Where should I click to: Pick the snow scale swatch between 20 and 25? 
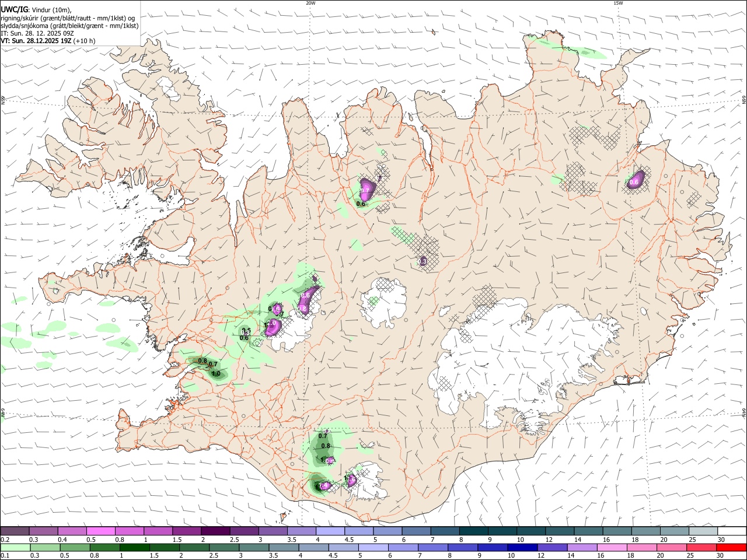click(x=675, y=531)
